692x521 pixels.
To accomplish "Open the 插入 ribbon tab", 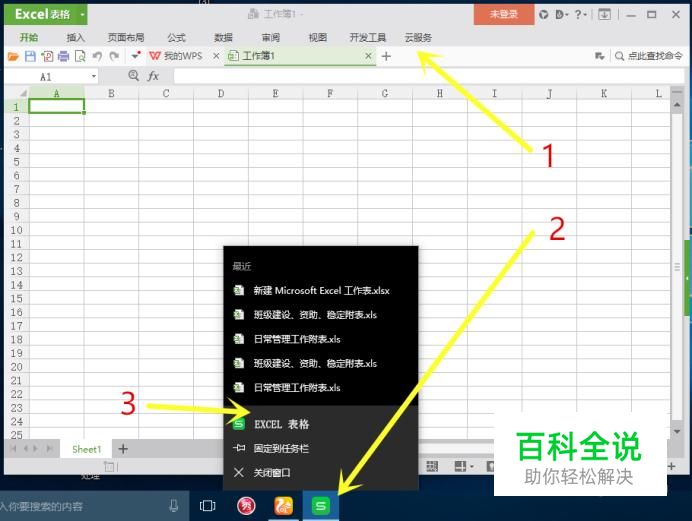I will (x=75, y=37).
